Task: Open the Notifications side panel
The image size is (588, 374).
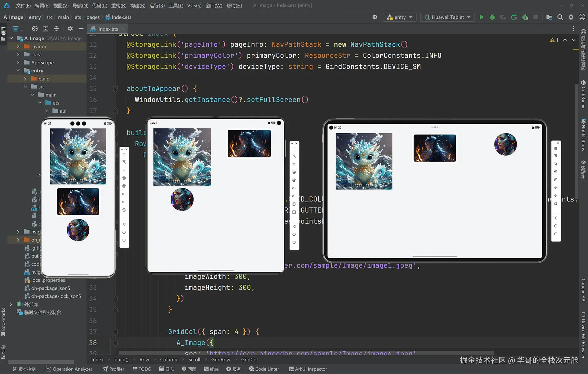Action: [x=583, y=134]
